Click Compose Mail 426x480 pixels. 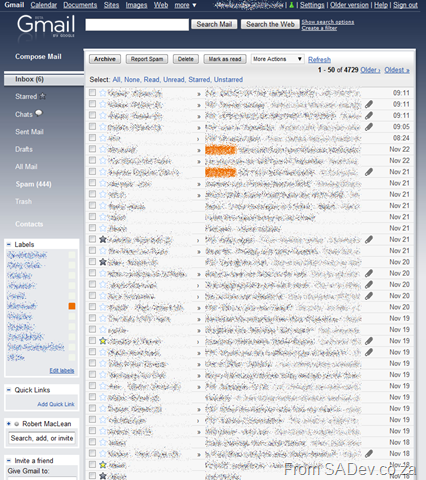(x=38, y=56)
